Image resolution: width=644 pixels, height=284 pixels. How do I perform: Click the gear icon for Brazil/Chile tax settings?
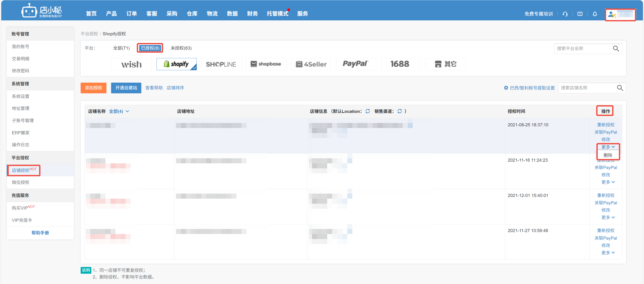[x=506, y=88]
